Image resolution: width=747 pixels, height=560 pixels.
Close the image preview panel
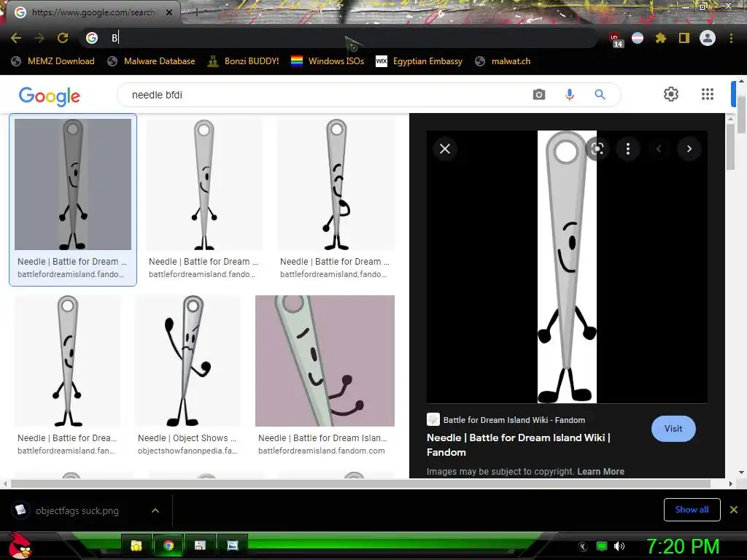coord(445,149)
